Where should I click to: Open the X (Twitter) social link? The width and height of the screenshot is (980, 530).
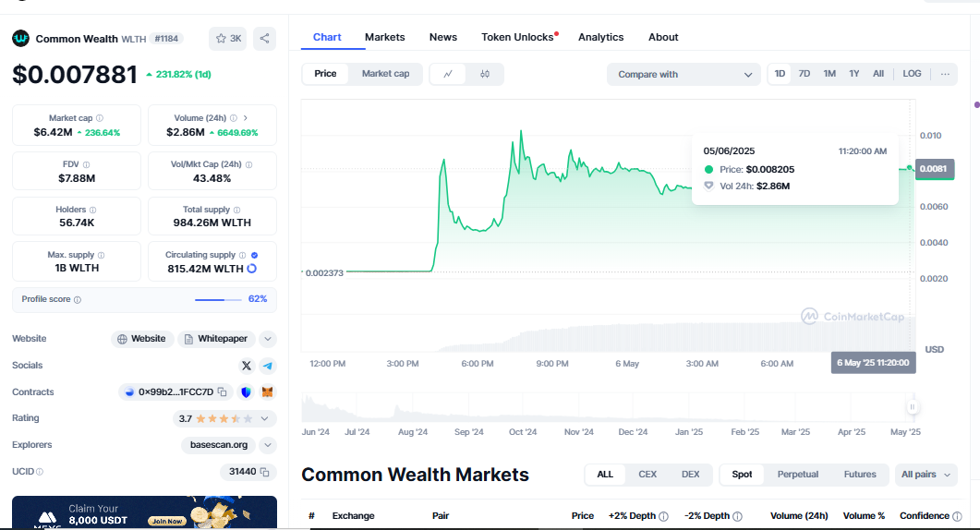247,366
